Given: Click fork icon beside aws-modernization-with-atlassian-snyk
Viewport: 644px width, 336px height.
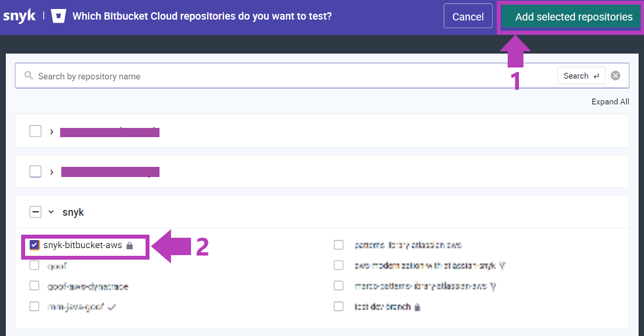Looking at the screenshot, I should click(502, 266).
